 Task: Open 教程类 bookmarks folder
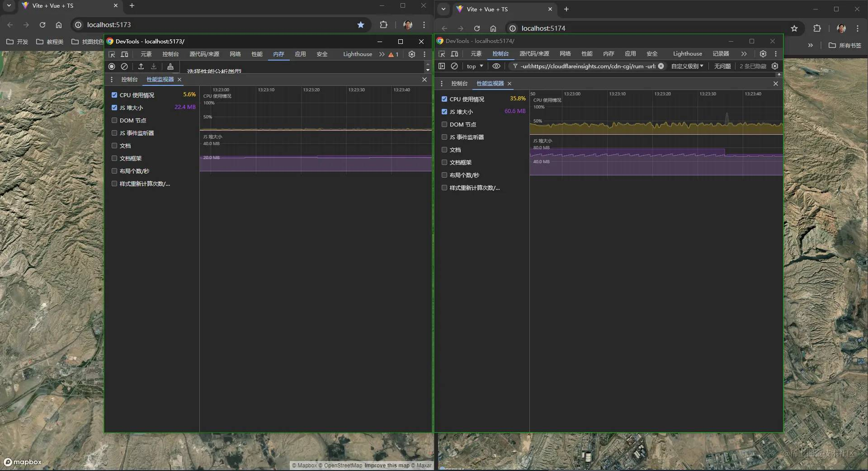tap(50, 42)
